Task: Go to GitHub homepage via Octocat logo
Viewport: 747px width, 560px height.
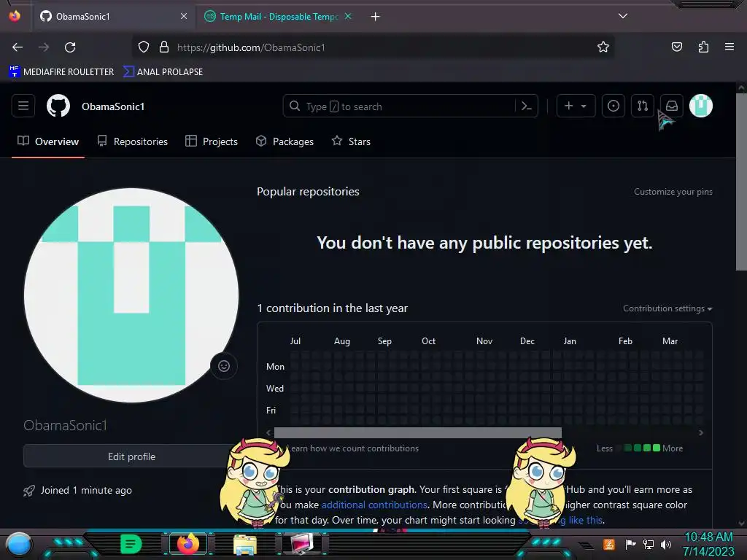Action: (x=58, y=106)
